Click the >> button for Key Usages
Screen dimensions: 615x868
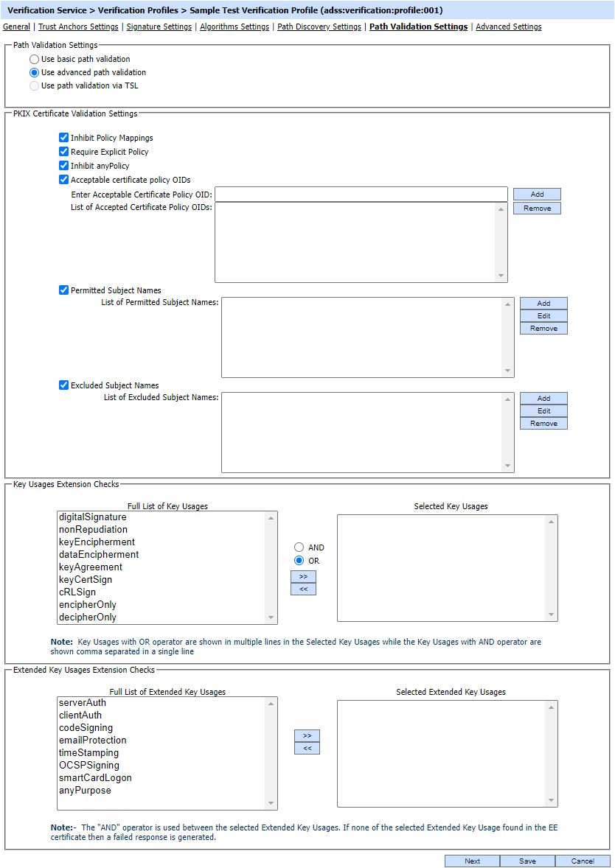click(x=303, y=576)
